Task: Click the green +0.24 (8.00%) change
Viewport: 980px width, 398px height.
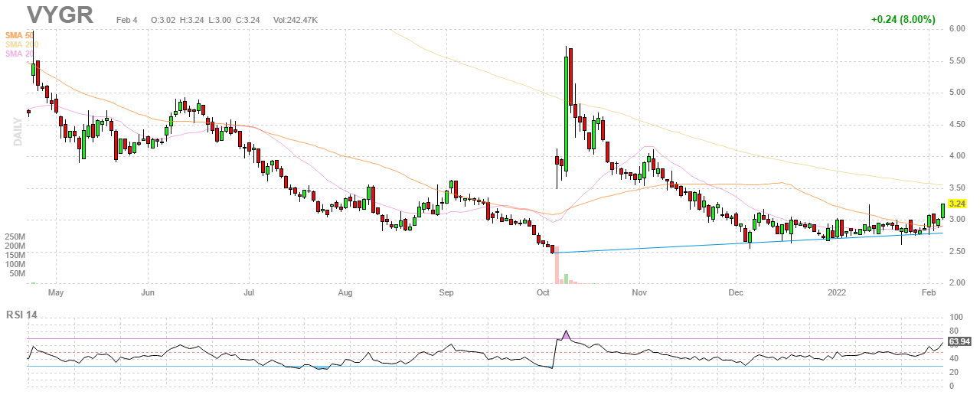Action: point(903,20)
